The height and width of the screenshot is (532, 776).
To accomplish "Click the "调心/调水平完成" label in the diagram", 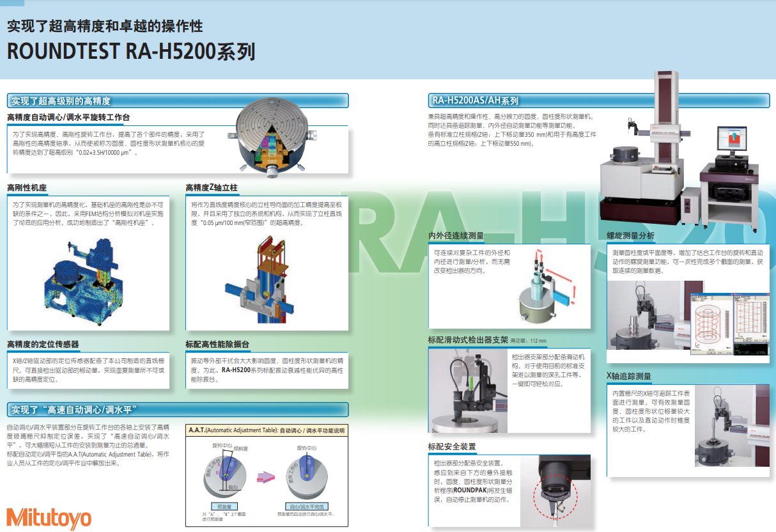I will tap(308, 506).
